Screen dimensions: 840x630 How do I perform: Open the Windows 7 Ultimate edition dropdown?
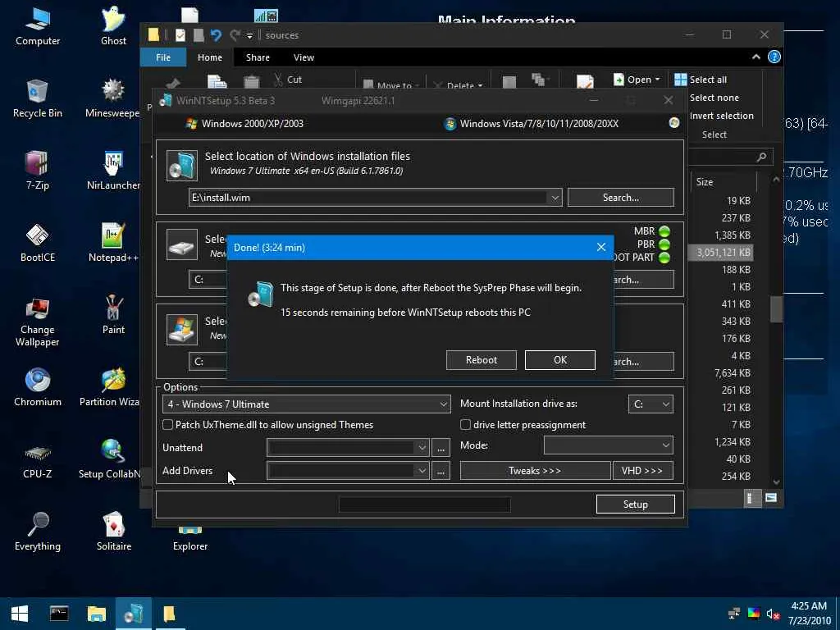(306, 404)
